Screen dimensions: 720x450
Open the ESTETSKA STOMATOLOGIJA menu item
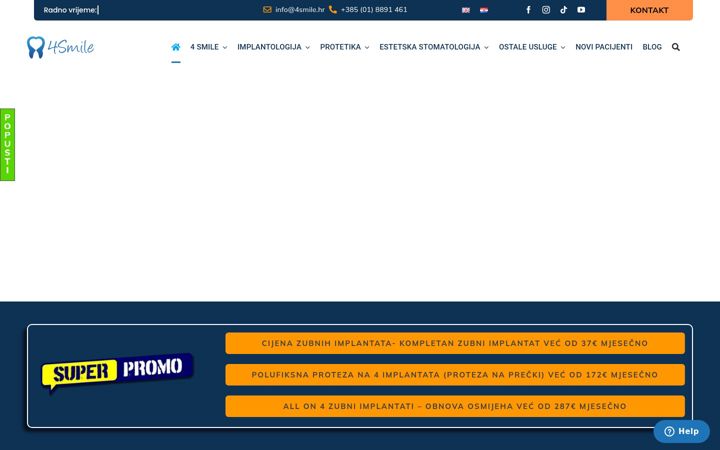coord(430,47)
